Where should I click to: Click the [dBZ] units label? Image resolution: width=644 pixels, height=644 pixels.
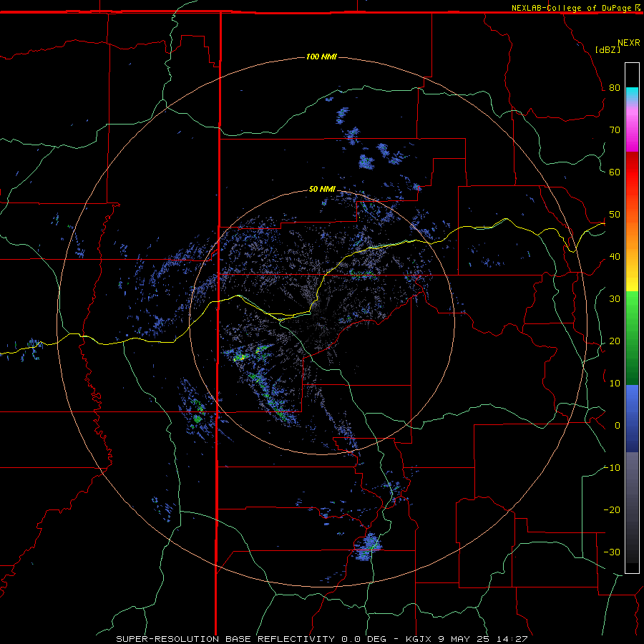pos(608,49)
